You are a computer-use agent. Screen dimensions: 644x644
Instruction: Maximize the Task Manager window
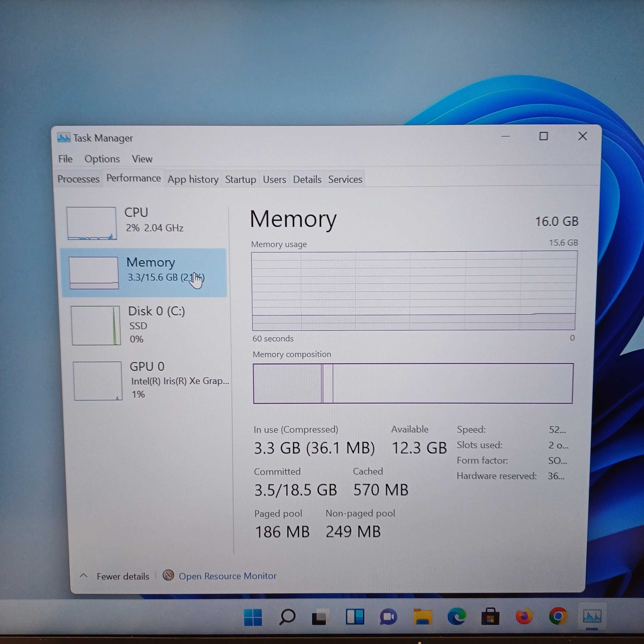point(543,136)
